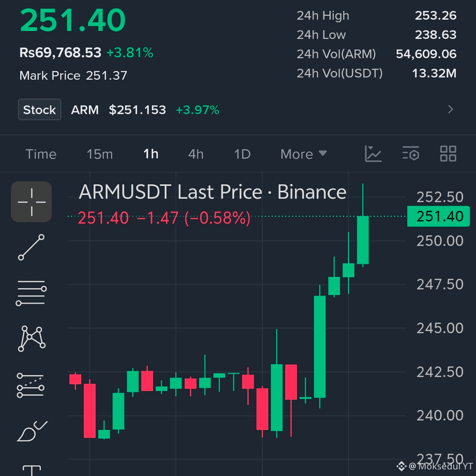
Task: Tap the tallest green candlestick
Action: (320, 346)
